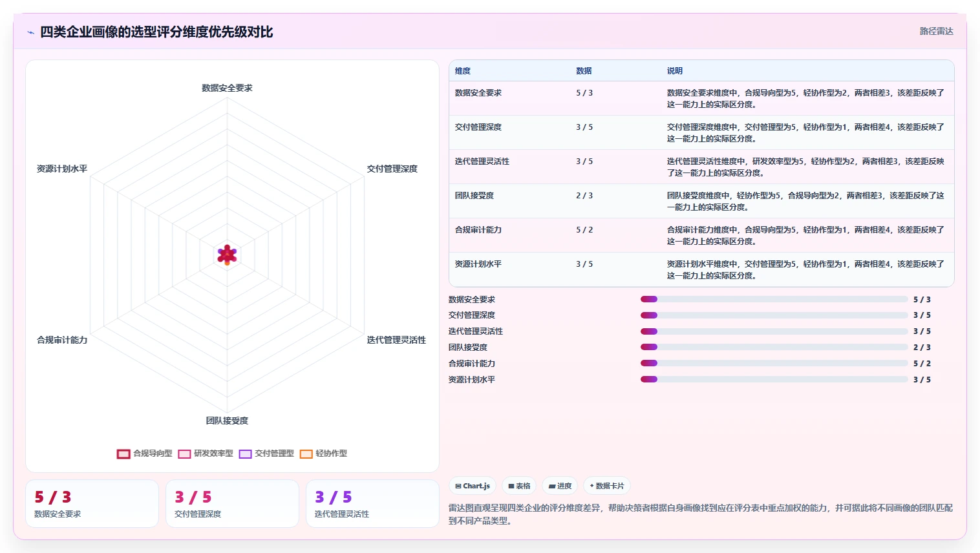
Task: Select the 团队接受度 table row name
Action: 474,196
